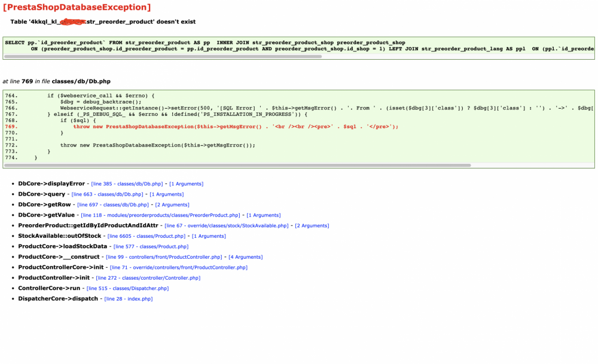The height and width of the screenshot is (364, 598).
Task: View 2 Arguments for DbCore->getRow
Action: point(172,204)
